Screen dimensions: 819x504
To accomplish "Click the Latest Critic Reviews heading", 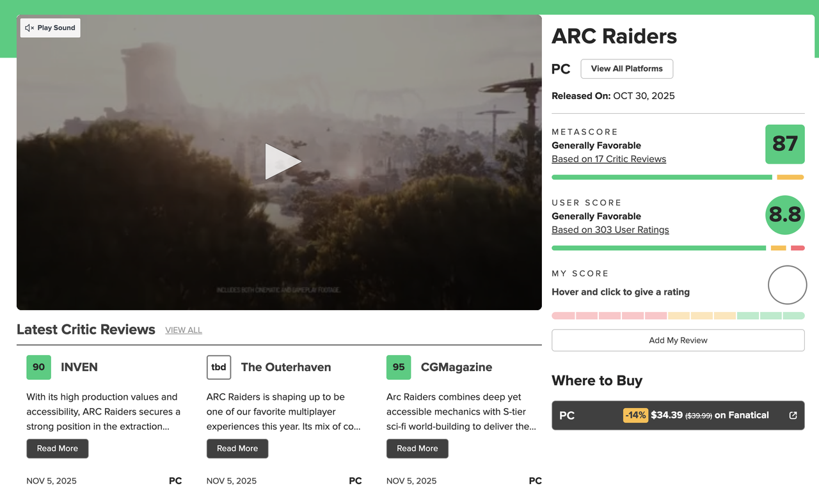I will point(86,329).
